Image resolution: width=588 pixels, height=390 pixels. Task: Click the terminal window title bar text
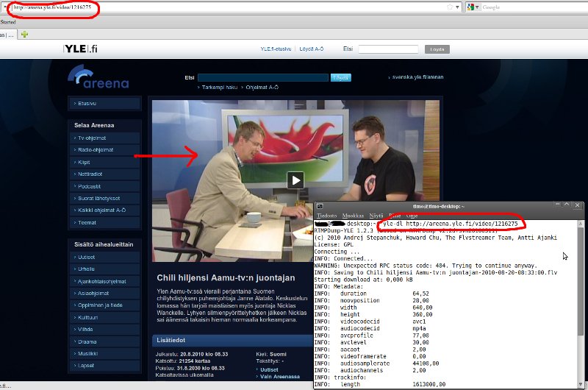pos(439,206)
